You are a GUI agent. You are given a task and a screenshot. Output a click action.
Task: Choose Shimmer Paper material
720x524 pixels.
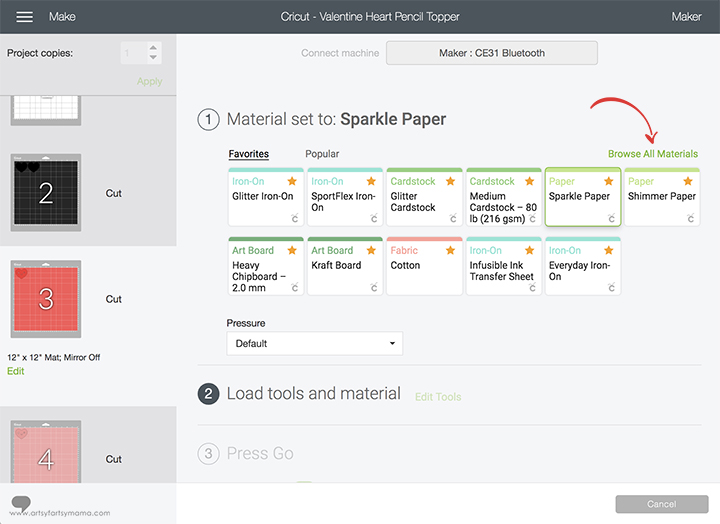coord(662,197)
